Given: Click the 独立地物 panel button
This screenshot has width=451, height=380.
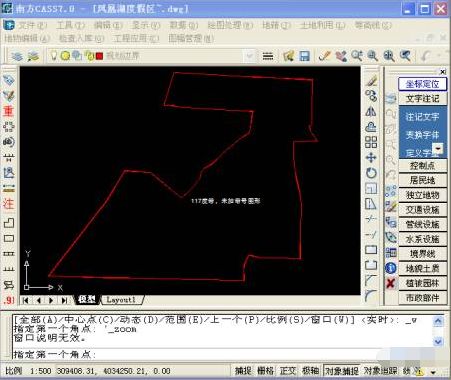Looking at the screenshot, I should [x=423, y=195].
